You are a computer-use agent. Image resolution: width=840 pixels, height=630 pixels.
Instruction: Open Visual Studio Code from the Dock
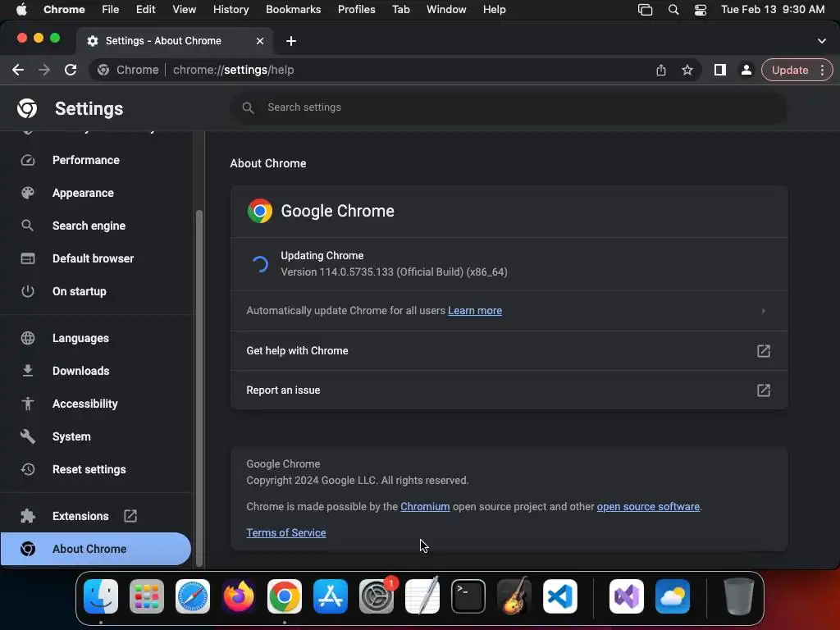(x=559, y=596)
